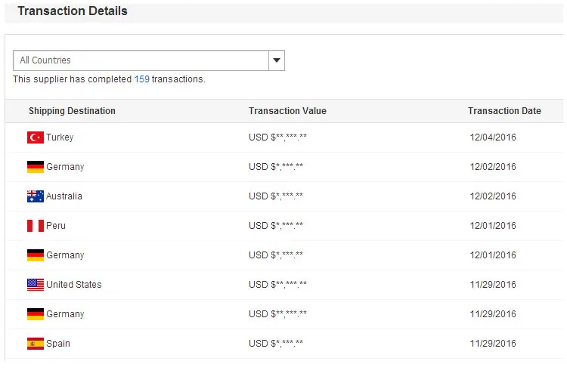Click Germany flag in the 12/02/2016 row

pos(35,167)
